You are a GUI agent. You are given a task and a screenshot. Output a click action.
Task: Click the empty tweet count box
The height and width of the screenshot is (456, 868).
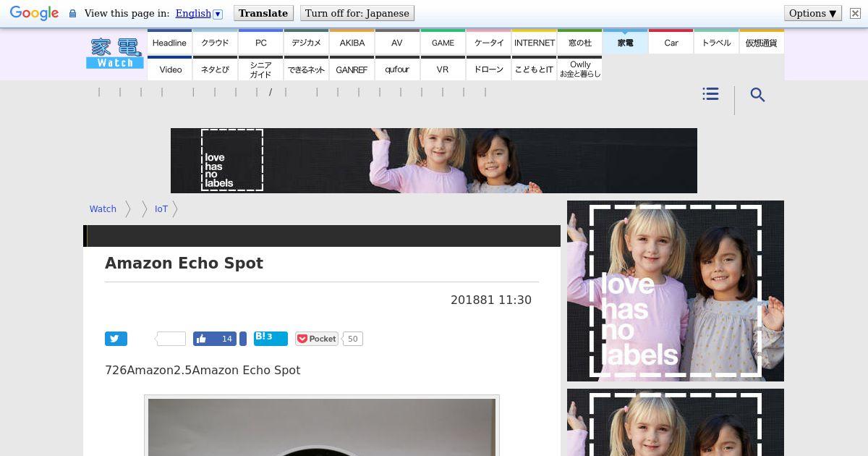click(171, 339)
